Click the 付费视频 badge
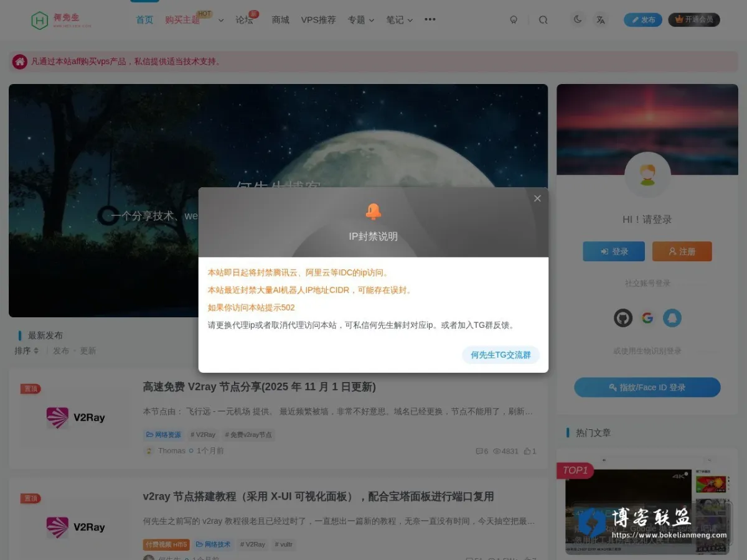Image resolution: width=747 pixels, height=560 pixels. 166,544
